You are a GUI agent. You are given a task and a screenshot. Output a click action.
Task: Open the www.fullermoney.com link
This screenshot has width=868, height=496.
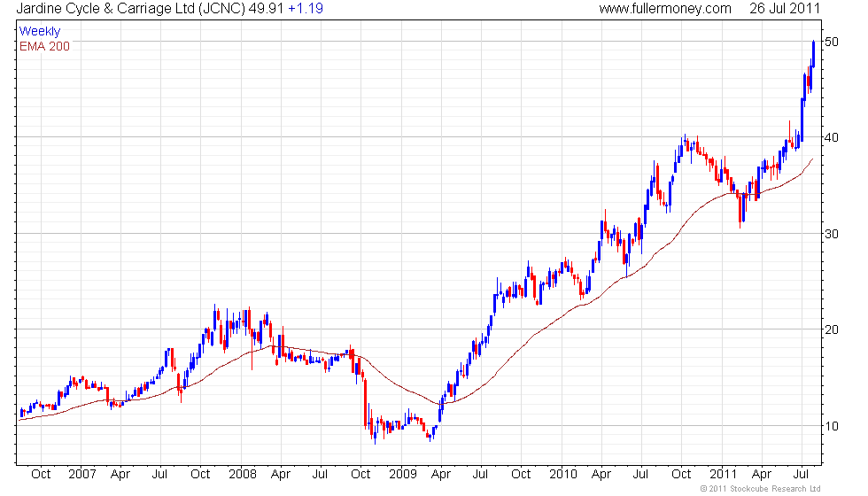coord(665,9)
